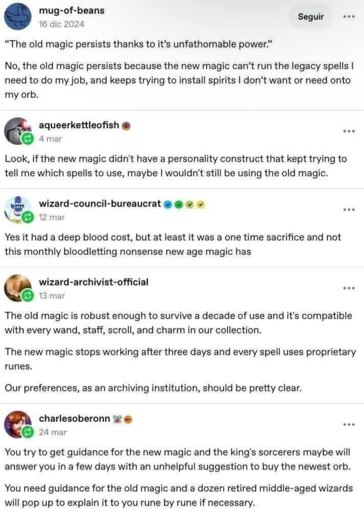Click the Seguir follow button

click(x=311, y=16)
